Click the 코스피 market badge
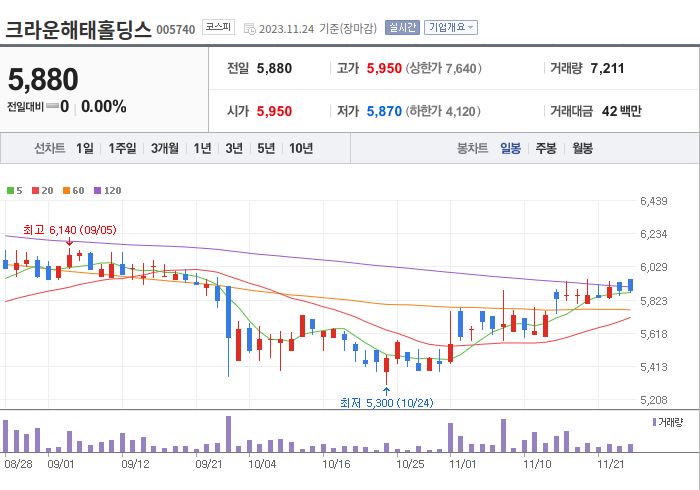 (x=218, y=27)
